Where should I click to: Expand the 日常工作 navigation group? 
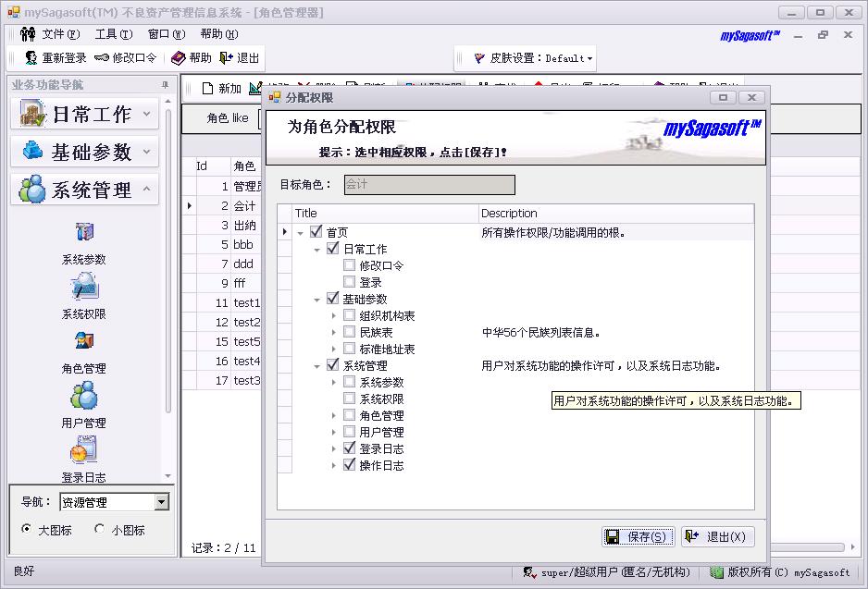85,114
